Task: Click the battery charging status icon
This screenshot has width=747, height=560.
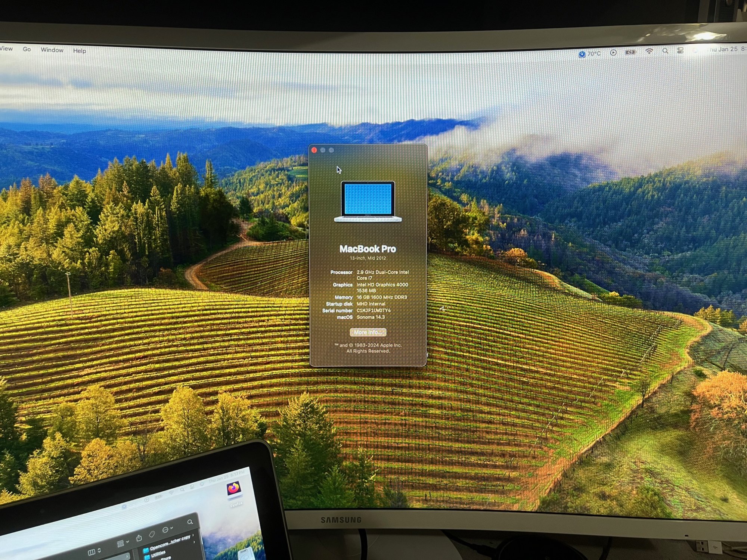Action: point(630,53)
